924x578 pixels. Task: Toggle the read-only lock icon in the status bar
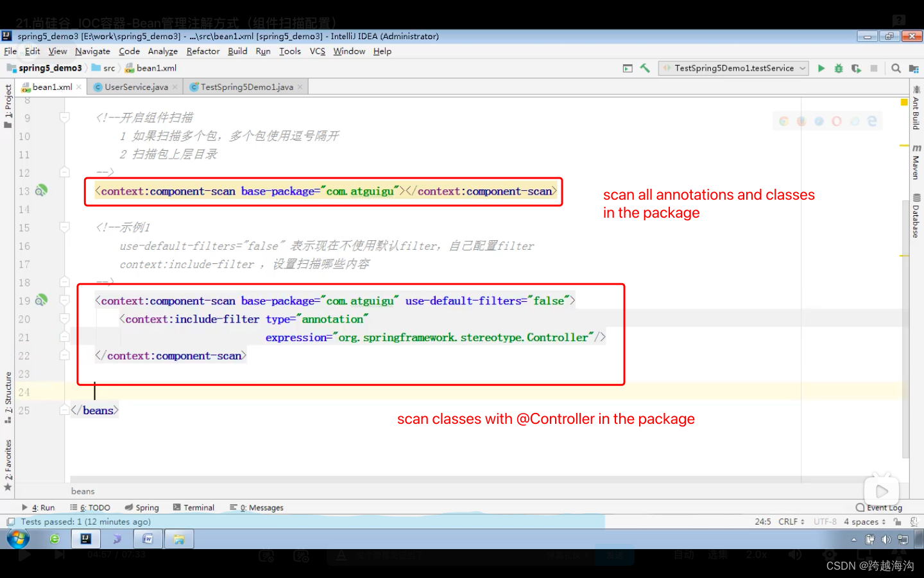tap(897, 522)
